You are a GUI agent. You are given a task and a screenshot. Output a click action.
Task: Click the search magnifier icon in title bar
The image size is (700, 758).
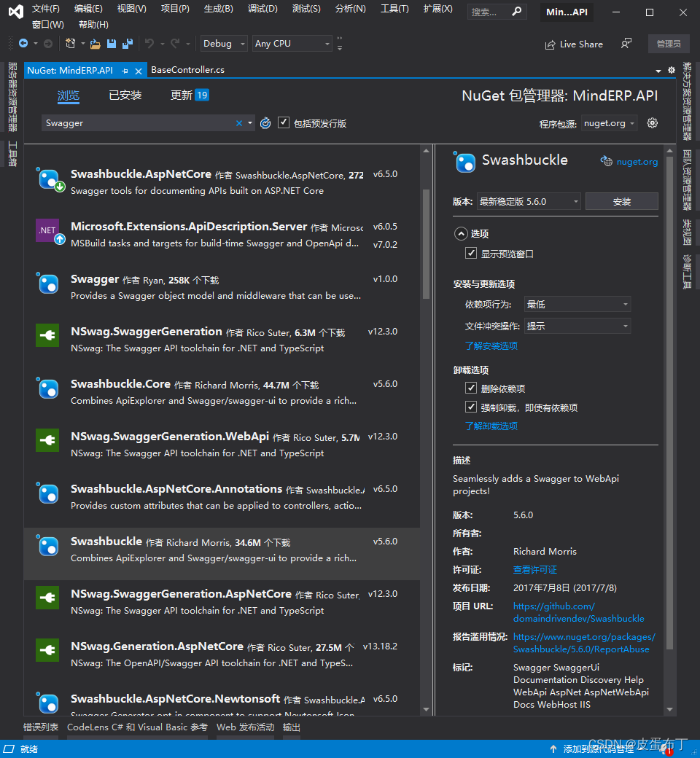[517, 11]
